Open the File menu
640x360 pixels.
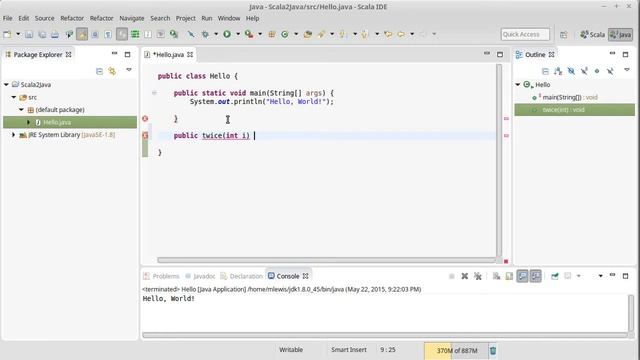pos(7,18)
